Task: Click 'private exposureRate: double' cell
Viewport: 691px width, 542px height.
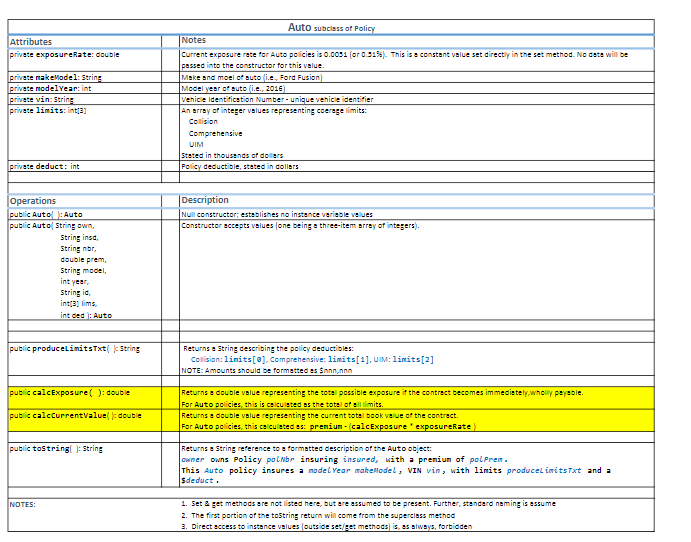Action: 85,60
